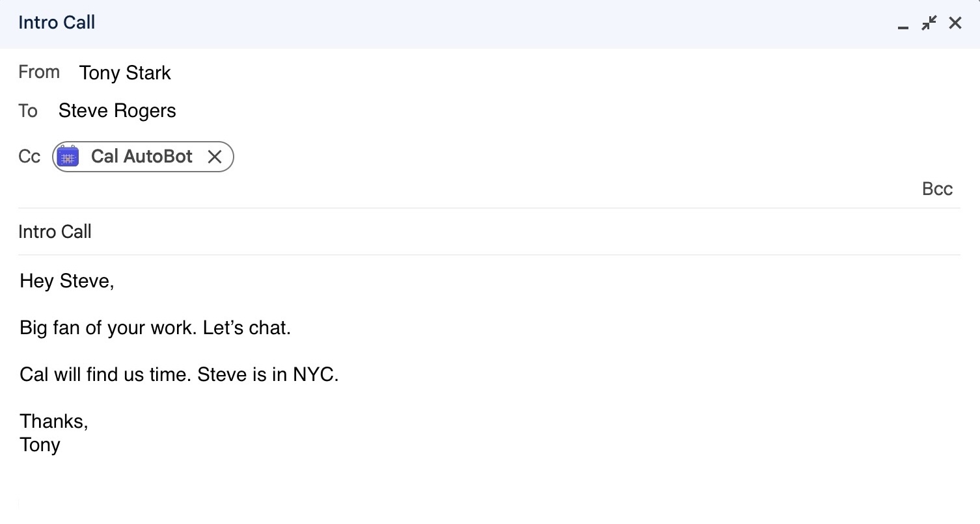This screenshot has height=524, width=980.
Task: Click the Big fan of your work line
Action: pos(155,328)
